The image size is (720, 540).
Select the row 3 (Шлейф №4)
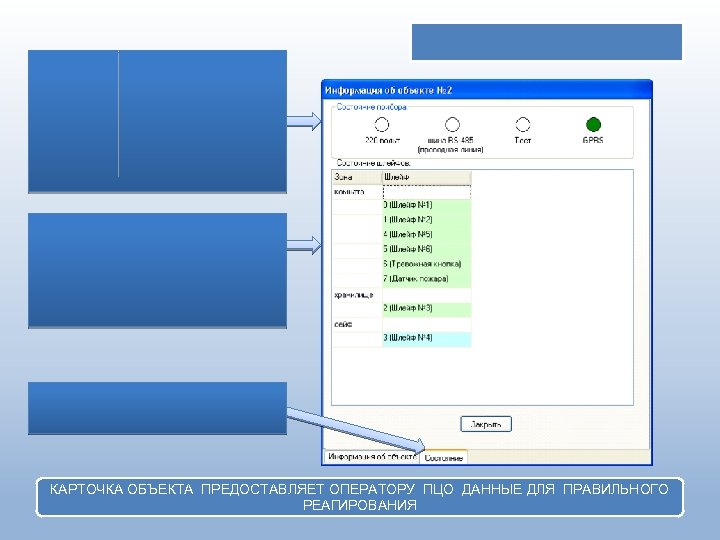427,338
